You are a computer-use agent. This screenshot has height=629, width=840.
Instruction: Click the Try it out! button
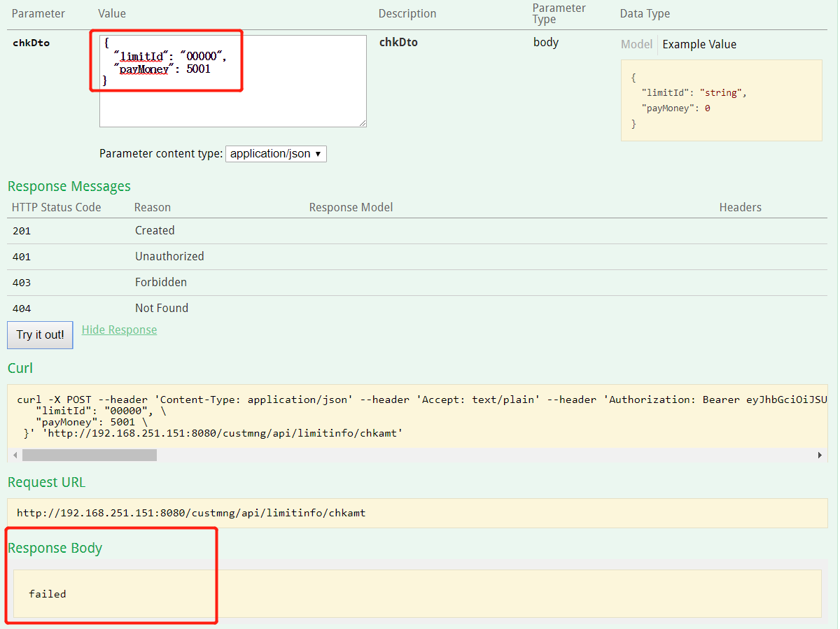point(39,335)
